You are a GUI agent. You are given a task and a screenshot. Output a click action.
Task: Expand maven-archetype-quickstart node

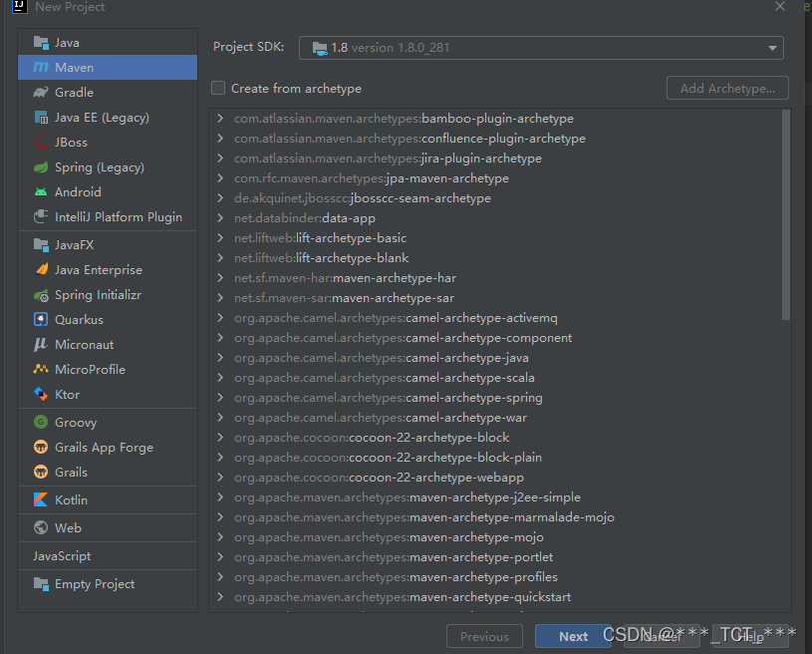tap(220, 597)
